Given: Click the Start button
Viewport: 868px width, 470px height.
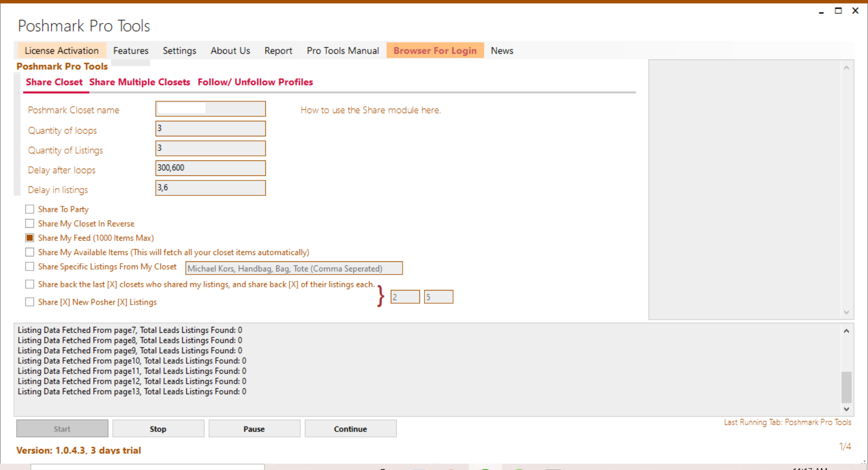Looking at the screenshot, I should [62, 429].
